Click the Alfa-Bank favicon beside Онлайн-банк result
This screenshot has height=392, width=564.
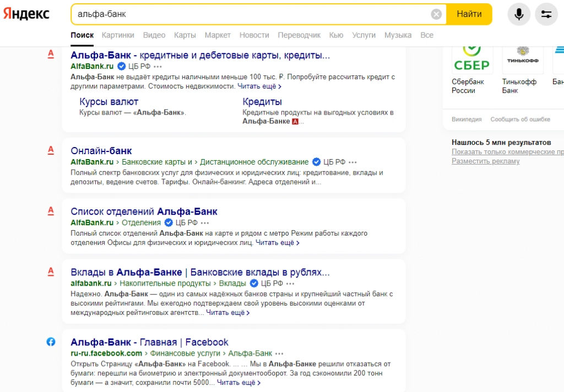(x=51, y=150)
